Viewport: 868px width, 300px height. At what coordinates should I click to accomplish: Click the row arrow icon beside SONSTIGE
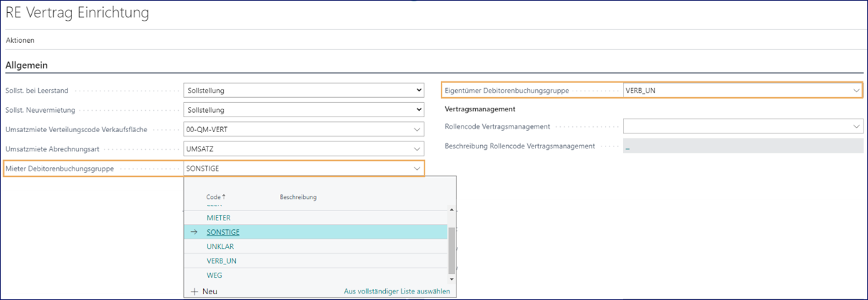point(194,233)
